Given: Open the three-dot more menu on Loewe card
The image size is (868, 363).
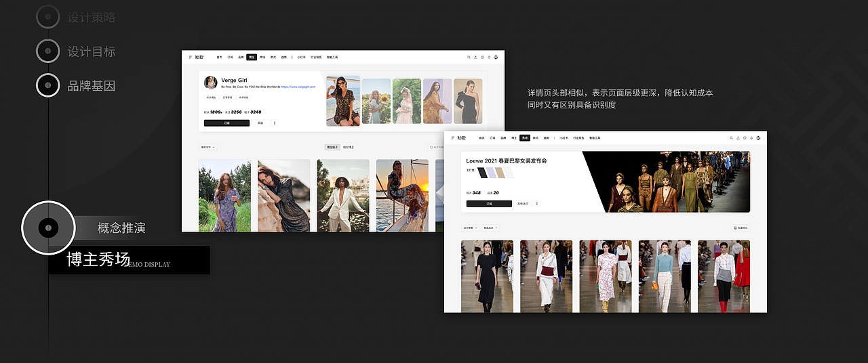Looking at the screenshot, I should coord(537,204).
